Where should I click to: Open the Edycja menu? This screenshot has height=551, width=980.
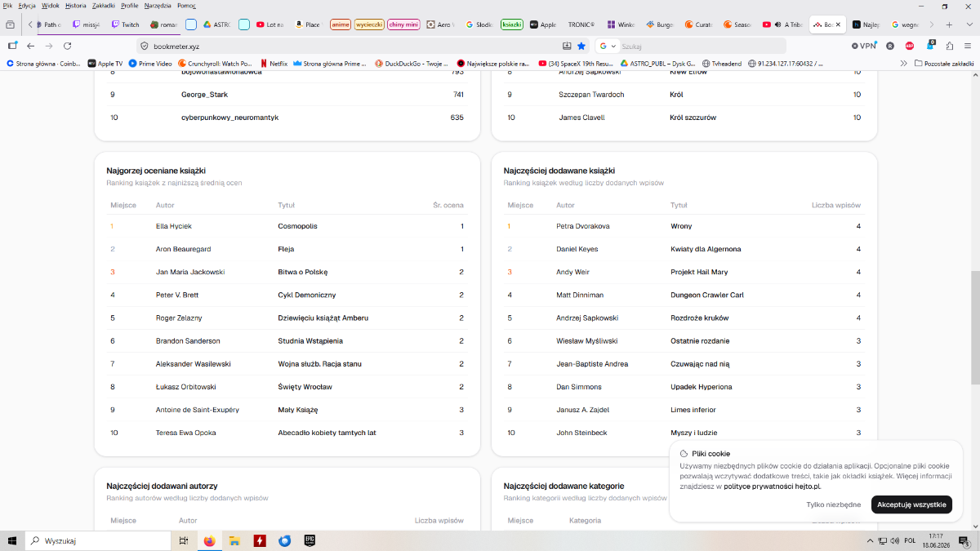point(28,5)
